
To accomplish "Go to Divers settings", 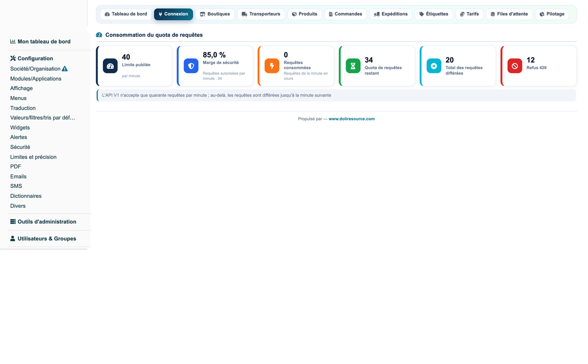I will click(18, 206).
